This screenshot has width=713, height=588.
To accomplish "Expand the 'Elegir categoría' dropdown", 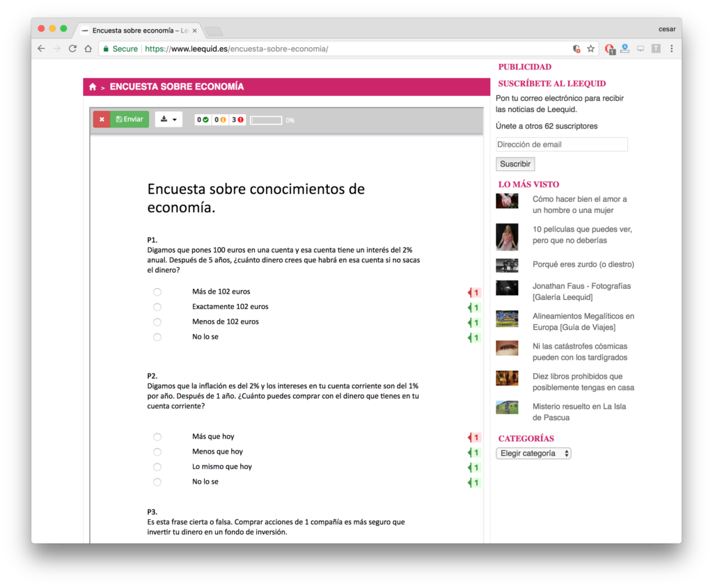I will point(533,453).
